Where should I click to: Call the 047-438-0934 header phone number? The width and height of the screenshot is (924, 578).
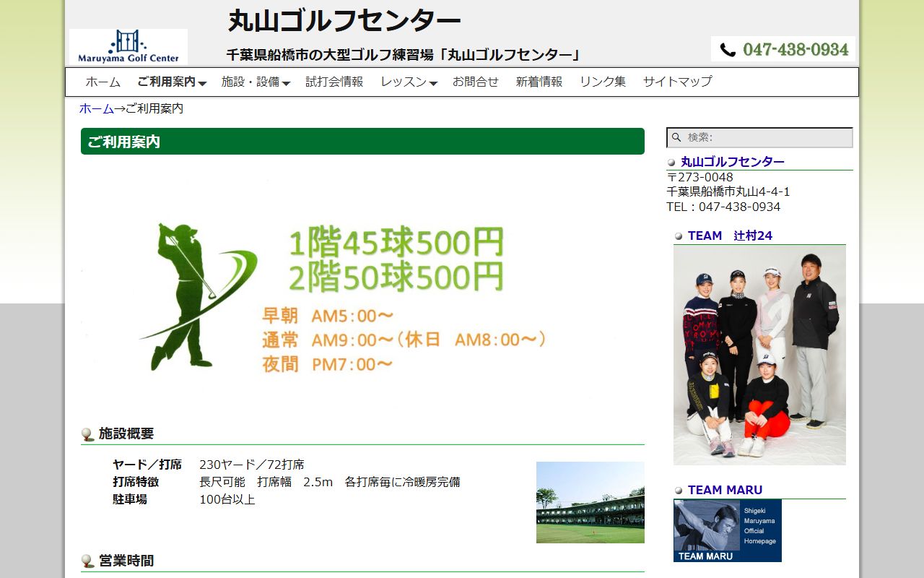[796, 50]
